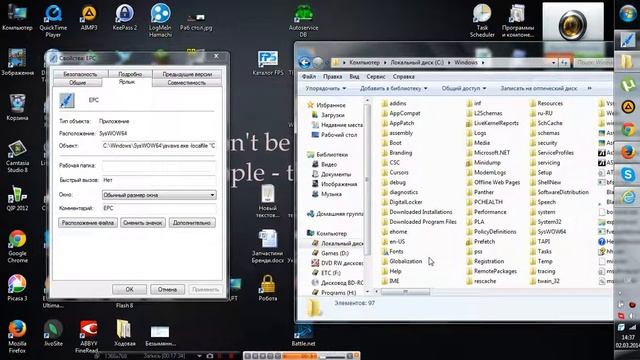640x360 pixels.
Task: Click the Отмена button
Action: point(167,289)
